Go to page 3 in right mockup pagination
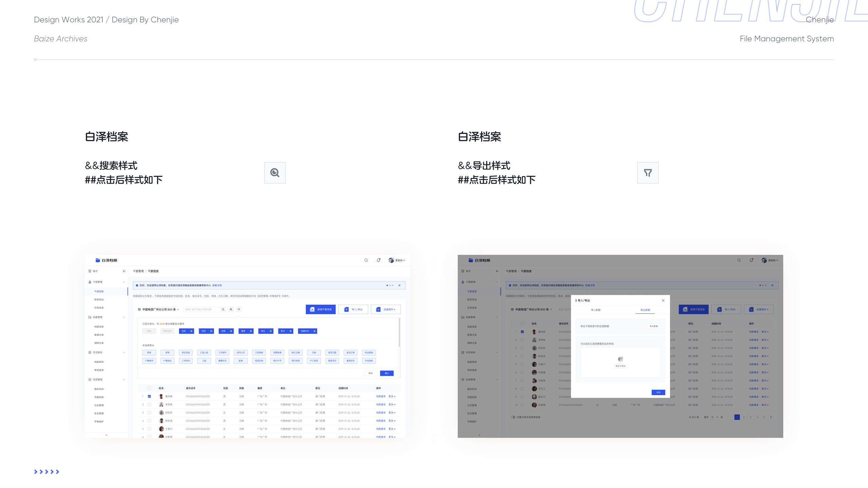The image size is (868, 488). [751, 417]
